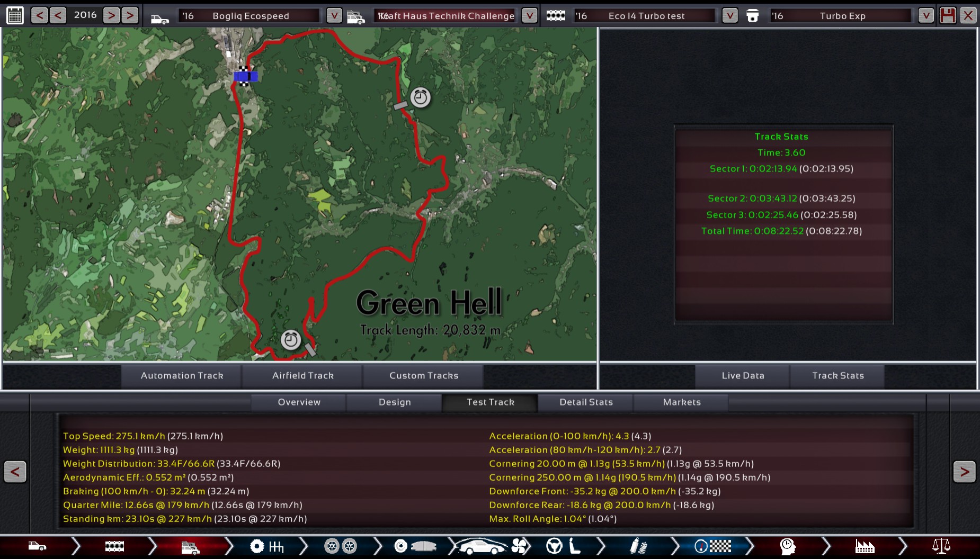Click the engine variant icon beside Turbo Exp
The image size is (980, 559).
click(752, 15)
